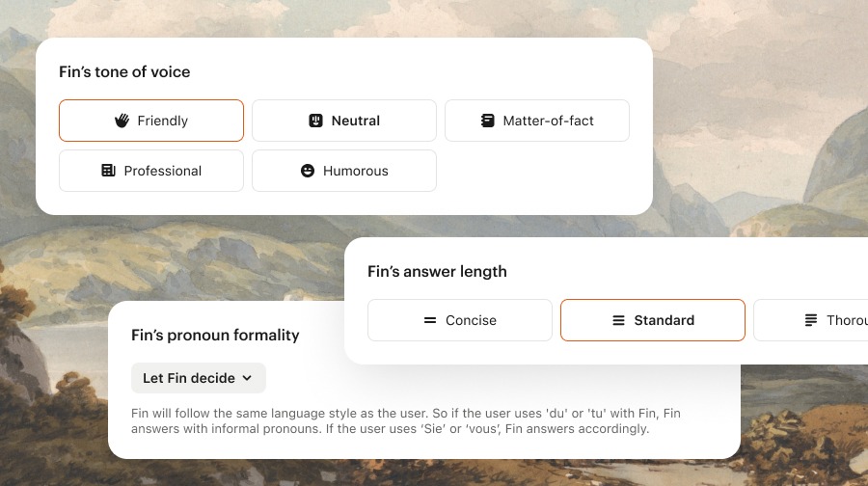Click the Professional building icon
Image resolution: width=868 pixels, height=486 pixels.
pos(108,171)
